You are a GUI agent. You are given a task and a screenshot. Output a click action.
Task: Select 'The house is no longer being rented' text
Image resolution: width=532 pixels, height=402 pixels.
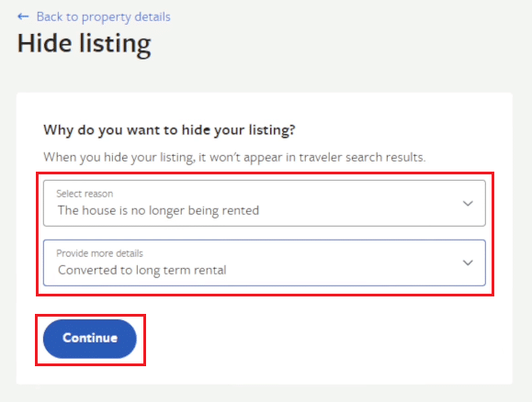pyautogui.click(x=158, y=210)
